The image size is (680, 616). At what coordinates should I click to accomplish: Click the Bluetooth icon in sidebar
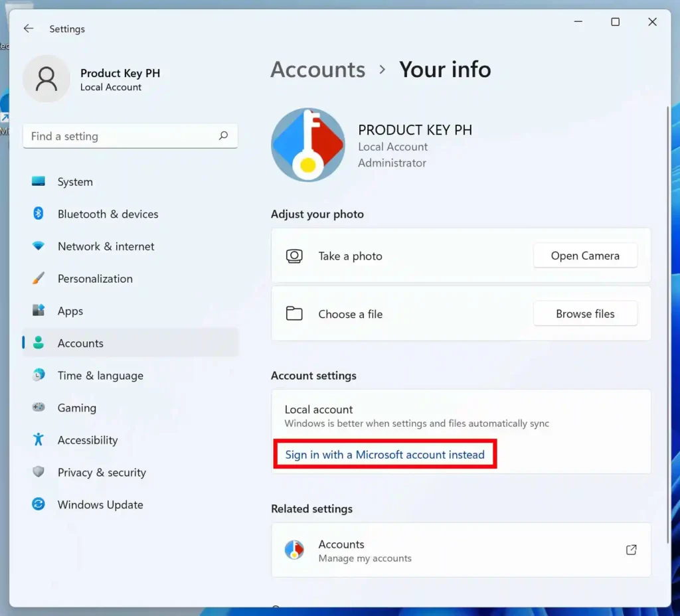click(x=38, y=213)
